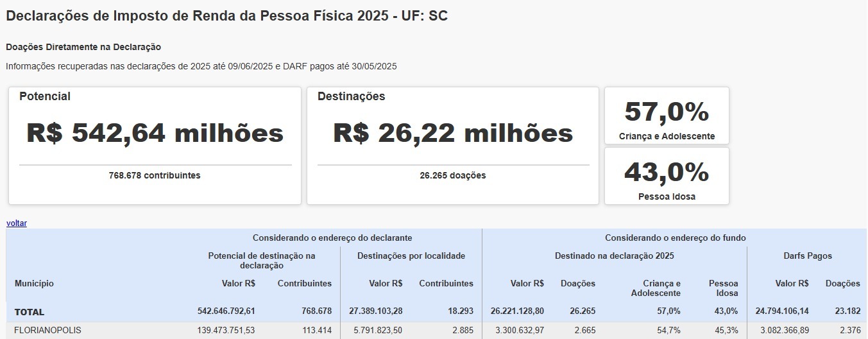Click the 57,0% Criança e Adolescente card
868x339 pixels.
point(667,116)
